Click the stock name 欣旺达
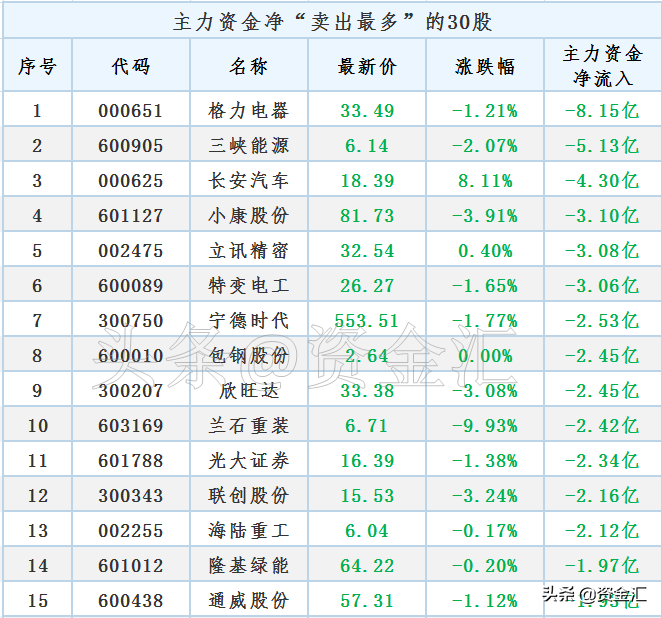Screen dimensions: 662x618 click(249, 391)
